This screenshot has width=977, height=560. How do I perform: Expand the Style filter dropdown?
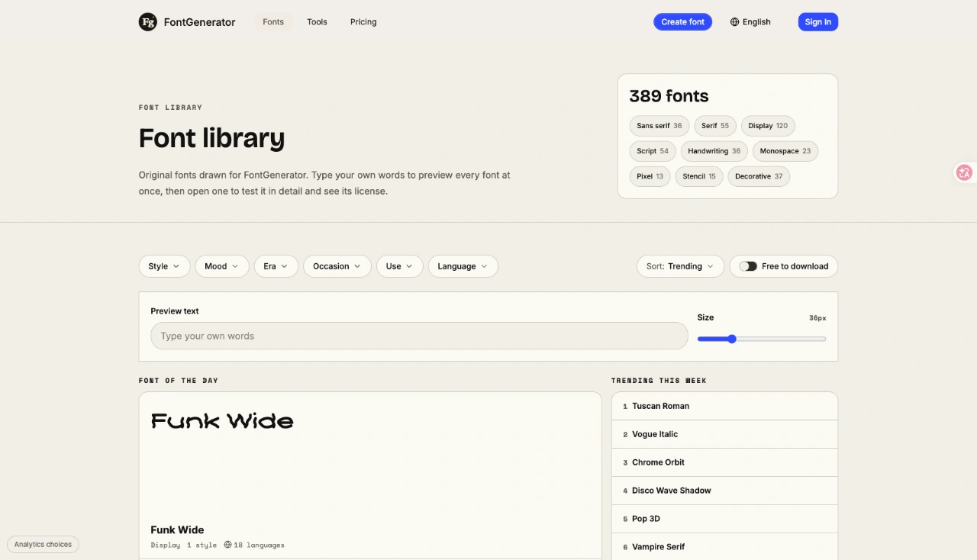pos(164,266)
